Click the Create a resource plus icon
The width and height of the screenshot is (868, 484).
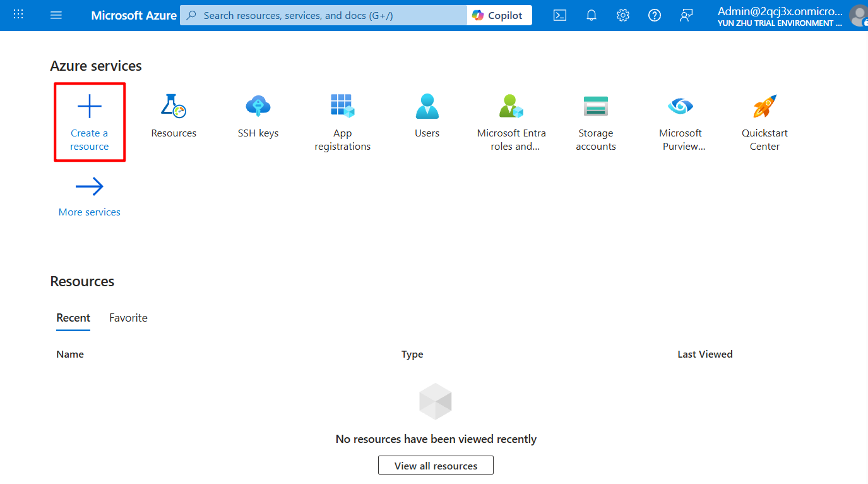click(x=89, y=107)
